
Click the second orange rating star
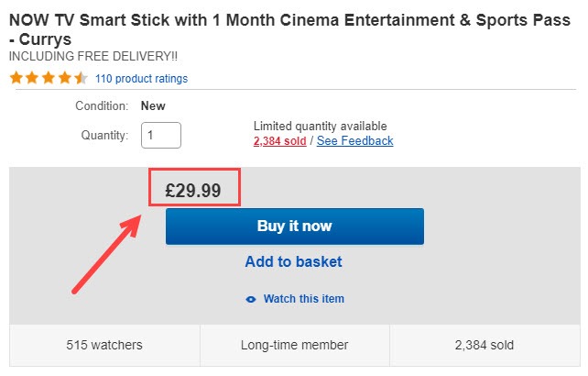(x=33, y=78)
